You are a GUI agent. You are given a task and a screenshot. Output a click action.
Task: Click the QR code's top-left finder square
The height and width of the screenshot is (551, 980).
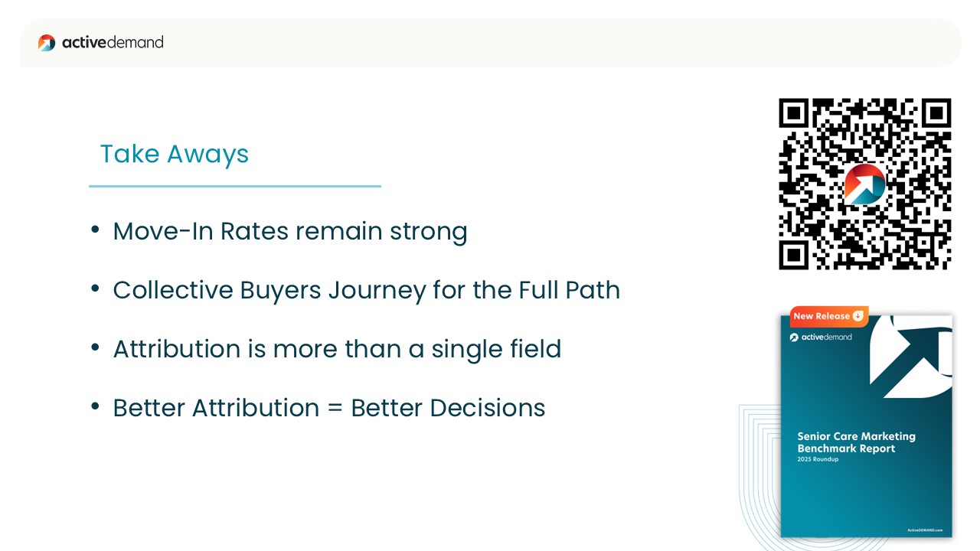pos(794,114)
